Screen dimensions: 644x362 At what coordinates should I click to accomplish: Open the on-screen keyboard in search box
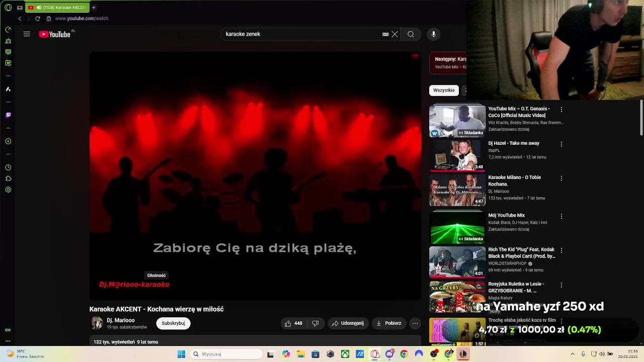[x=385, y=34]
